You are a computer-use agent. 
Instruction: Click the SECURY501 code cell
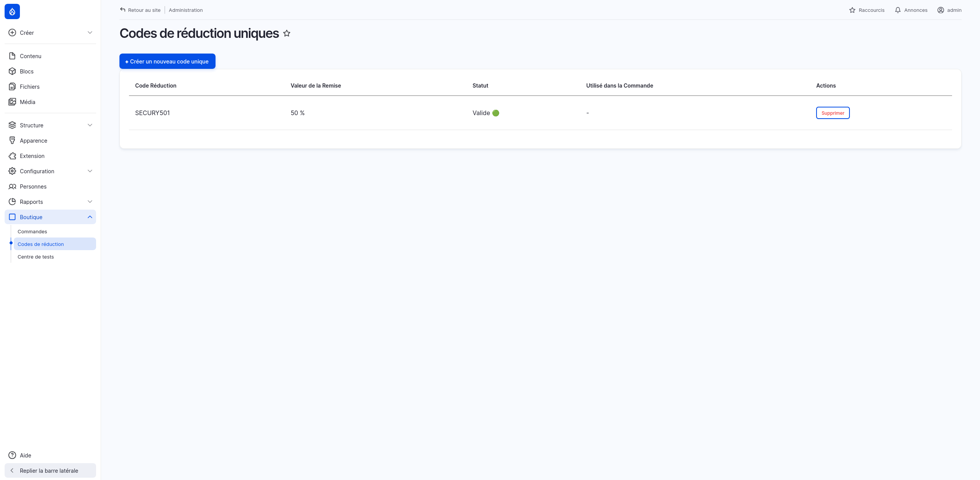tap(152, 113)
